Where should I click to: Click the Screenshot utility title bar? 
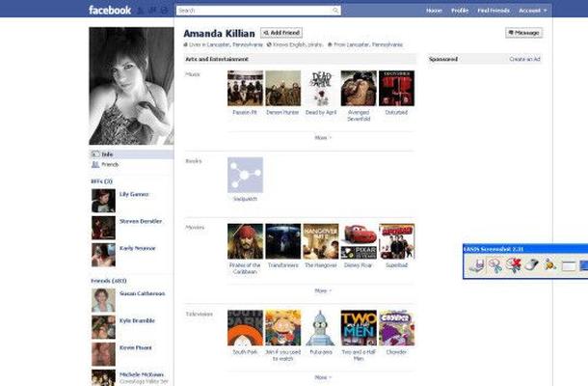[525, 249]
